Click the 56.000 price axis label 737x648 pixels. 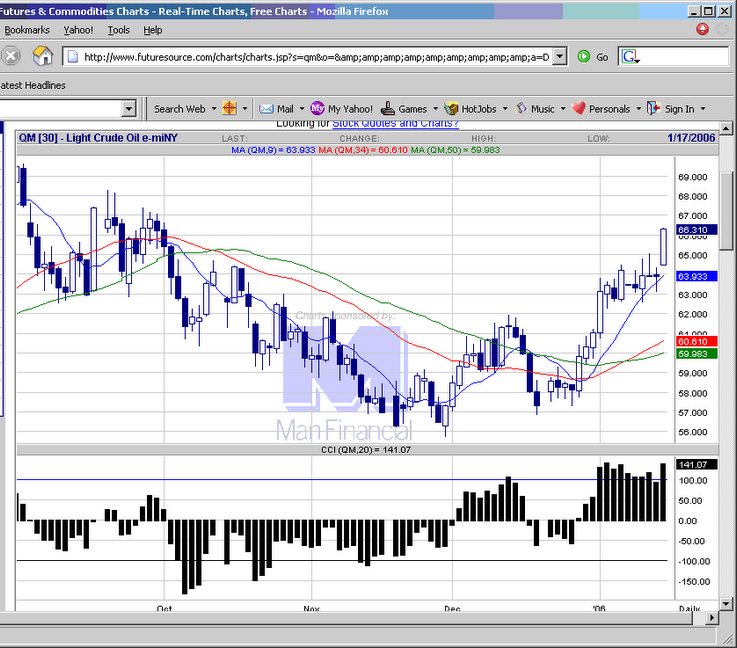click(693, 432)
